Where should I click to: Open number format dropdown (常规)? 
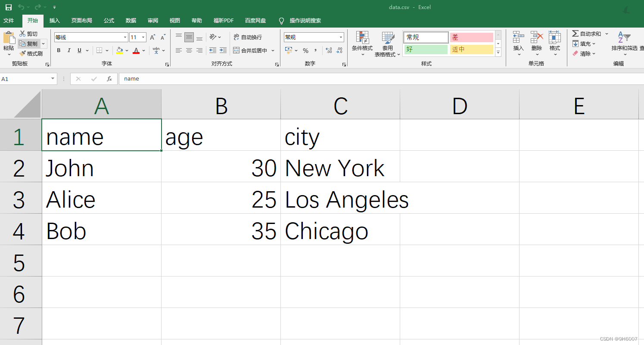pyautogui.click(x=341, y=37)
